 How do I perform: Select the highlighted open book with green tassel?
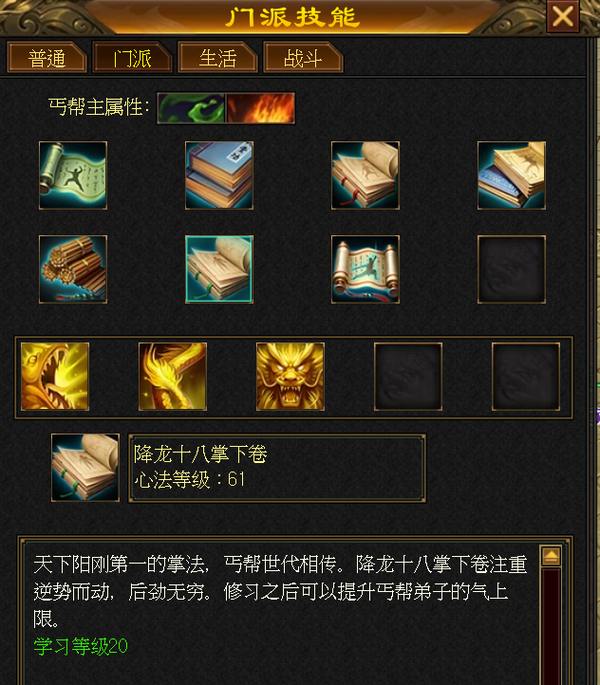click(219, 269)
